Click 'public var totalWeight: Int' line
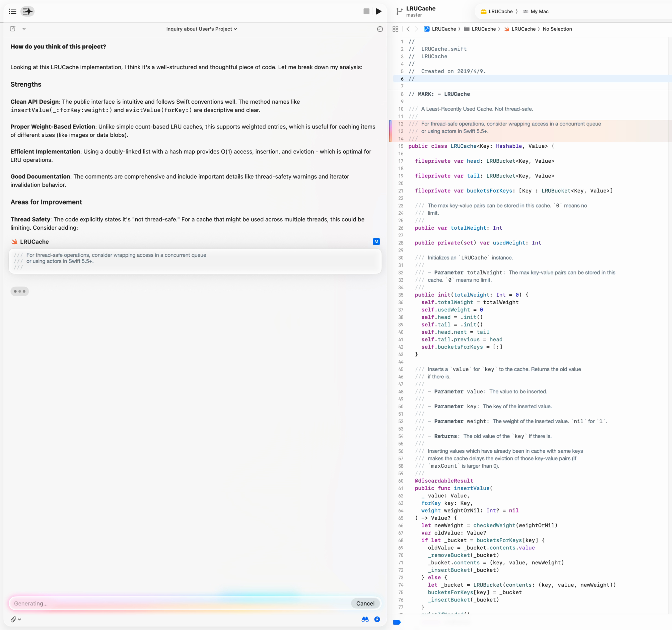 (458, 228)
